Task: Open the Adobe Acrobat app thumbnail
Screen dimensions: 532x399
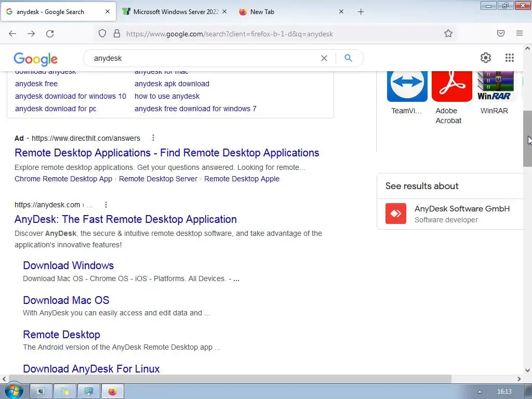Action: (451, 87)
